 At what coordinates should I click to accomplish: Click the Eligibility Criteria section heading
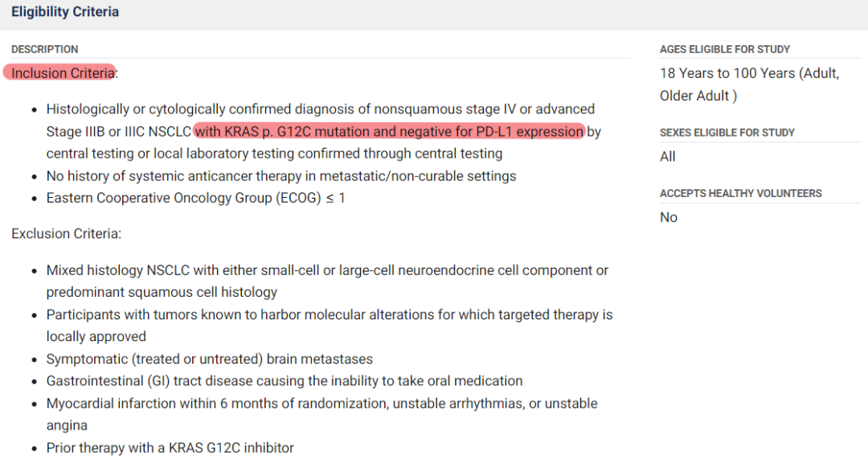(x=65, y=12)
